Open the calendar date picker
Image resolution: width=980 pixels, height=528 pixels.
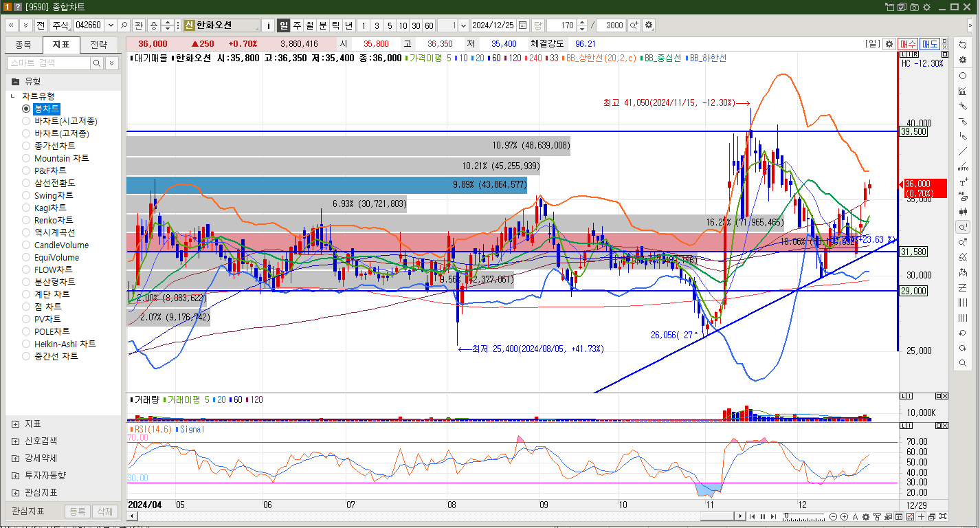pyautogui.click(x=523, y=25)
